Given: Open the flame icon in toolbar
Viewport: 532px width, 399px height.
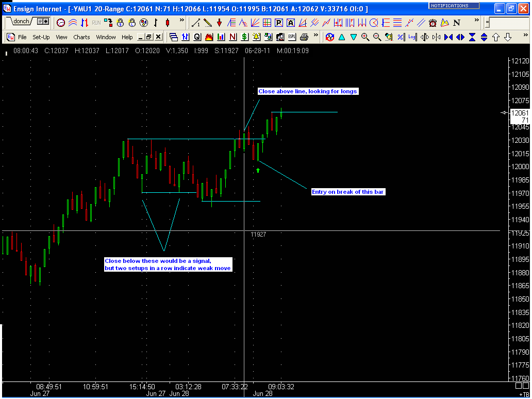Looking at the screenshot, I should pyautogui.click(x=209, y=37).
